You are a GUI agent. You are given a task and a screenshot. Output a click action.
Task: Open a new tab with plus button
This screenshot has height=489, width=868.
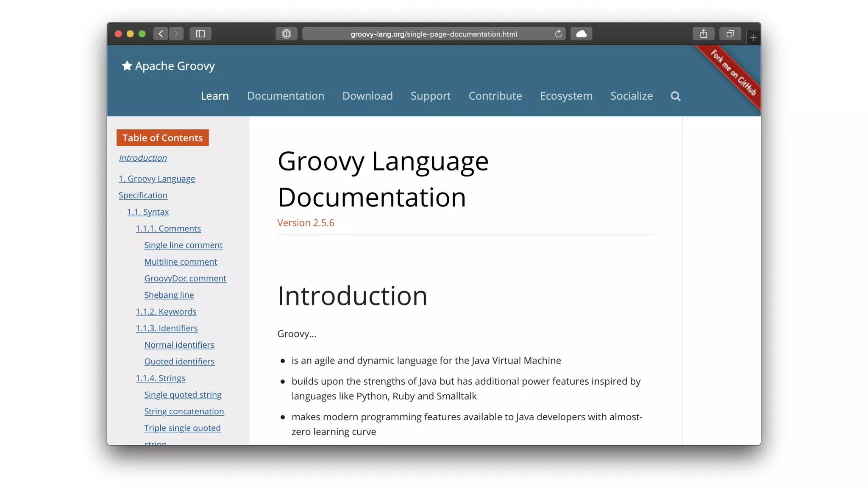(753, 38)
